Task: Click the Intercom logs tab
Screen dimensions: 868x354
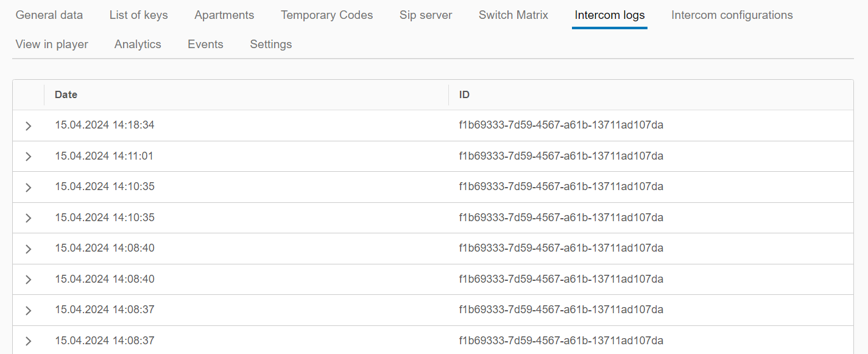Action: tap(609, 15)
